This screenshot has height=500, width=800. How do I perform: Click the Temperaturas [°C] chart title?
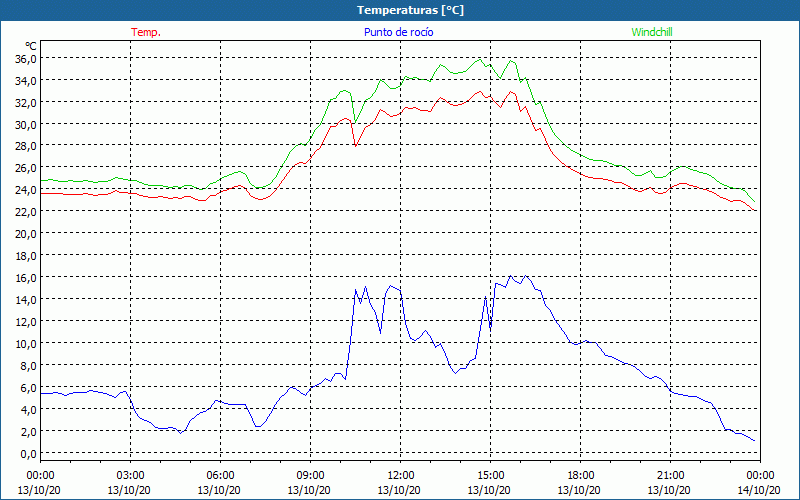(x=410, y=10)
